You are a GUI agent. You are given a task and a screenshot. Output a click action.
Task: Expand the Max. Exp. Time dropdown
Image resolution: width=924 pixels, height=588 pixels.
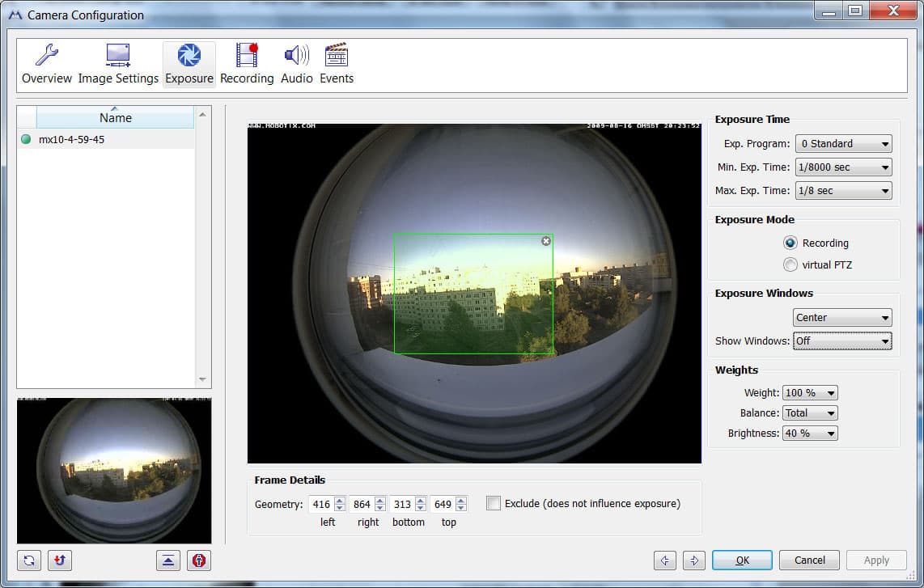coord(843,191)
